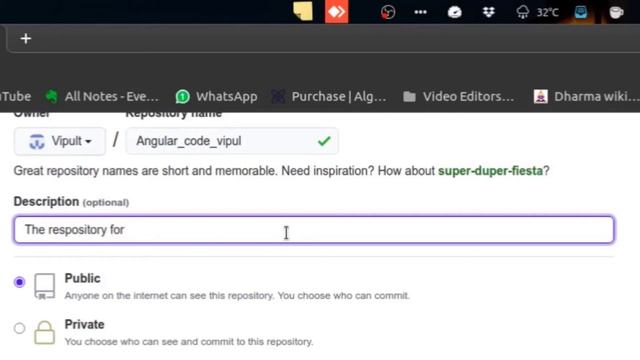Screen dimensions: 640x360
Task: Click the Private option label
Action: click(x=84, y=324)
